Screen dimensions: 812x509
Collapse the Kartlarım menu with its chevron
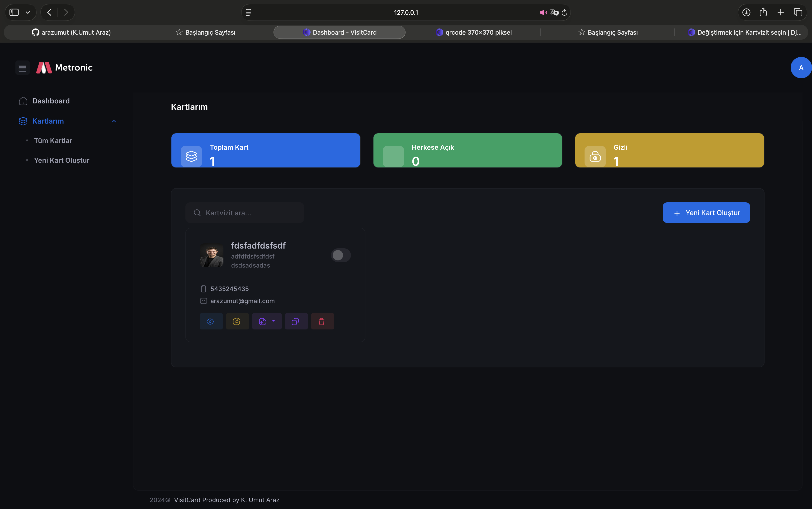pos(114,121)
